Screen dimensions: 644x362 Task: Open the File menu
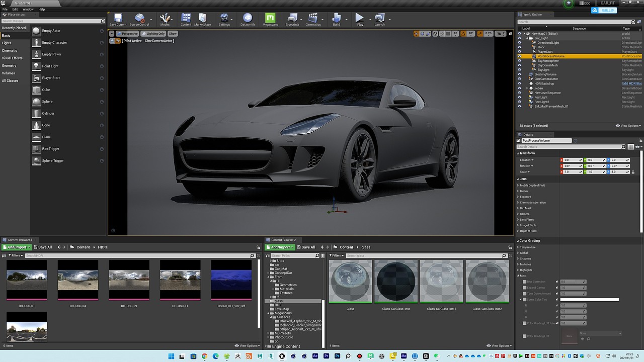tap(5, 9)
